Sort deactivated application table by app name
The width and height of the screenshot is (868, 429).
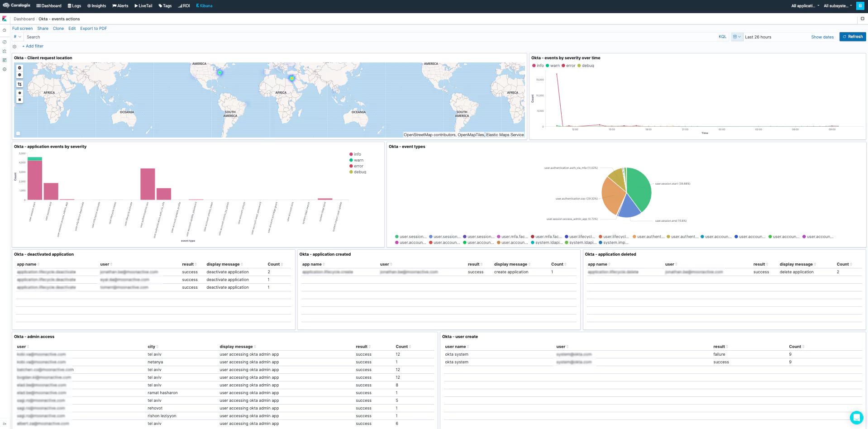28,264
